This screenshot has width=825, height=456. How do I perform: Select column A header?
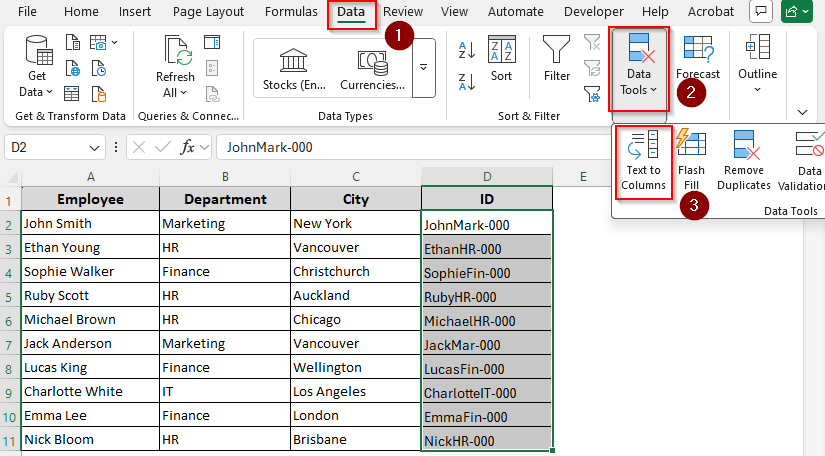[90, 177]
